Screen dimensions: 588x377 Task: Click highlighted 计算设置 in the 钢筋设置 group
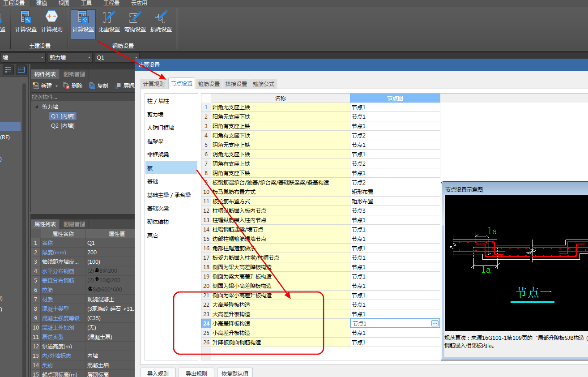(83, 24)
